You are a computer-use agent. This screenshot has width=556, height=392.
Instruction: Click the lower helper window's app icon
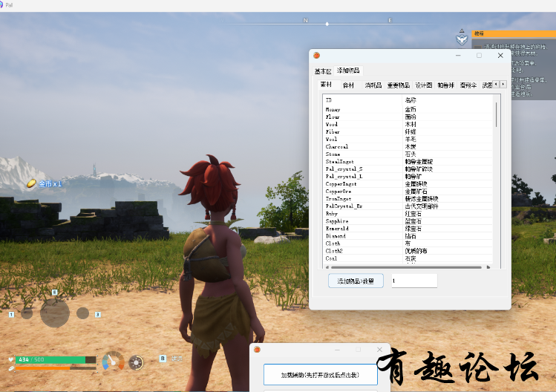click(x=257, y=350)
